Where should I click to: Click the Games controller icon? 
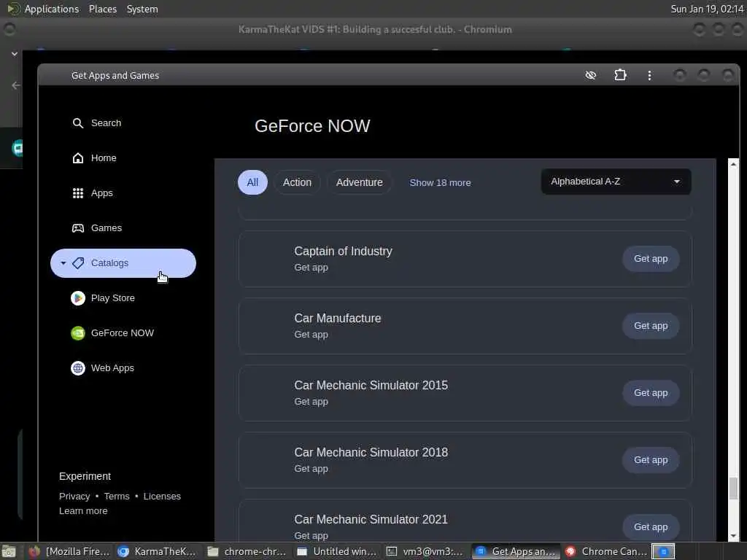[x=77, y=228]
